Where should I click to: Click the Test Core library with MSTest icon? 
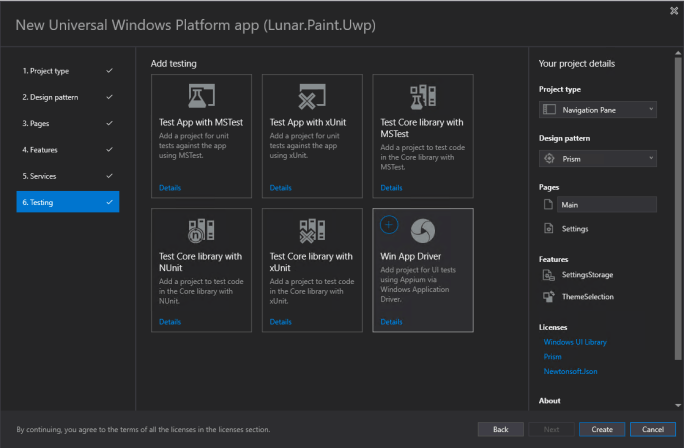pos(423,97)
